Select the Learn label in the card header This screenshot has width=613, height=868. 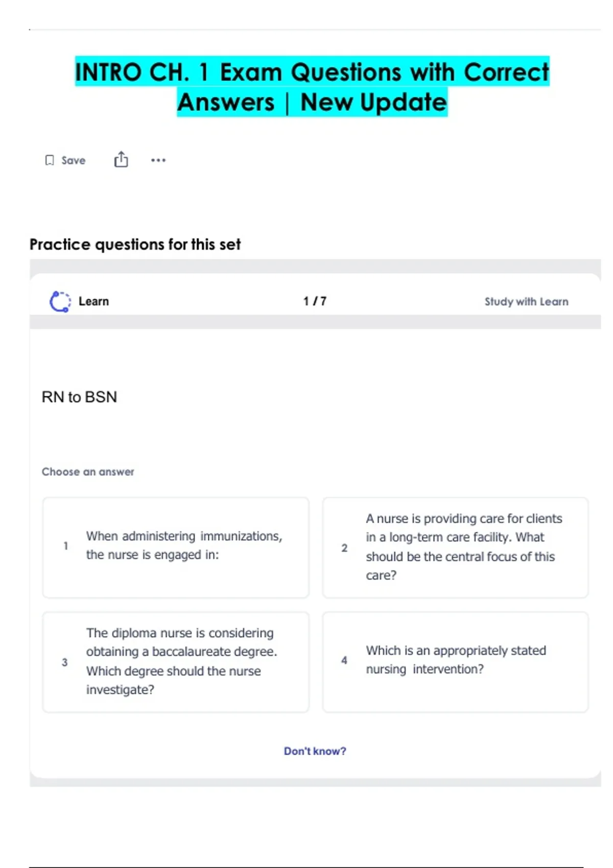click(93, 301)
